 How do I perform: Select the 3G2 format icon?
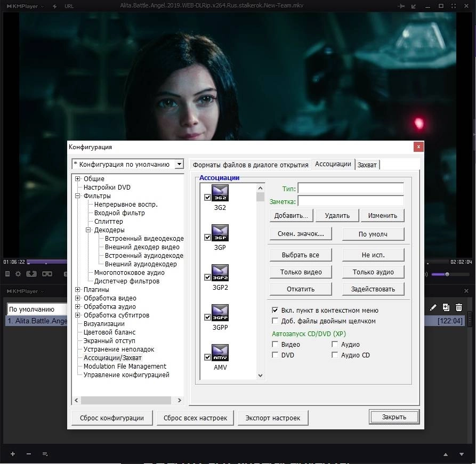click(x=220, y=193)
